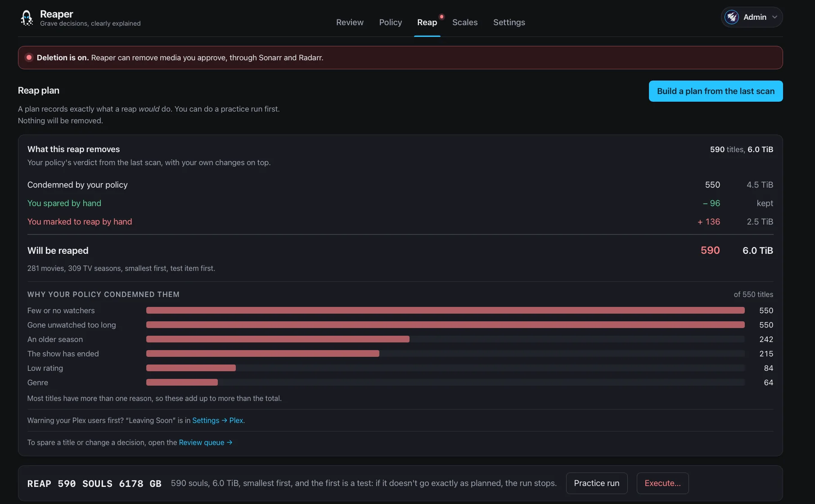Open the Settings tab
The image size is (815, 504).
(509, 22)
